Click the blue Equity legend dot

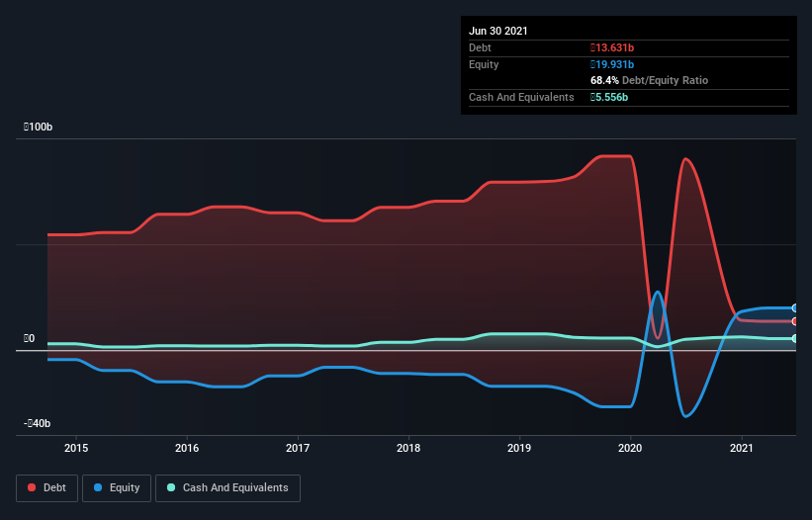(x=98, y=487)
